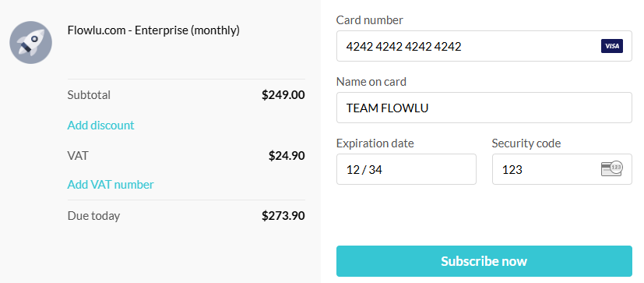This screenshot has height=283, width=644.
Task: Click the CVC card hint icon
Action: tap(611, 168)
